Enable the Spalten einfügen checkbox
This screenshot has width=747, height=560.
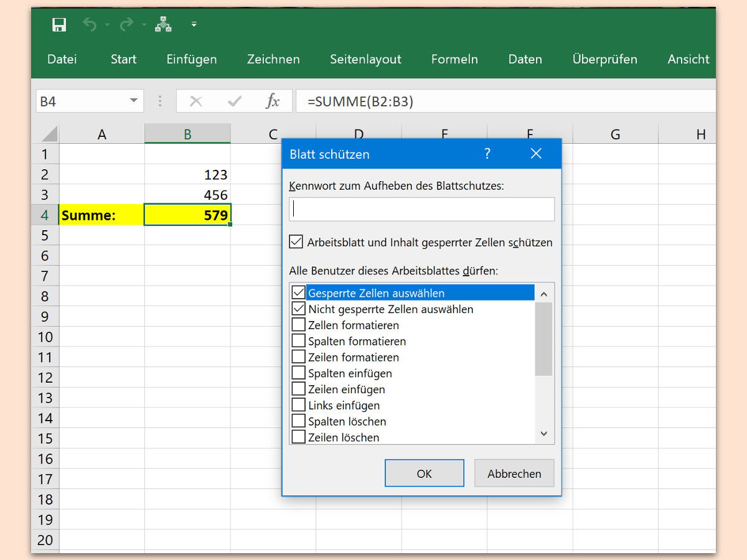298,373
